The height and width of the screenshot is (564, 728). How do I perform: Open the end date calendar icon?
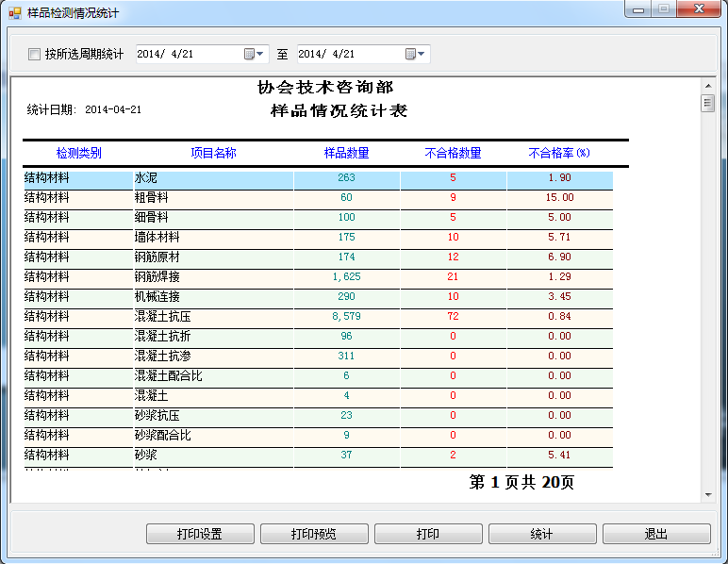tap(410, 54)
